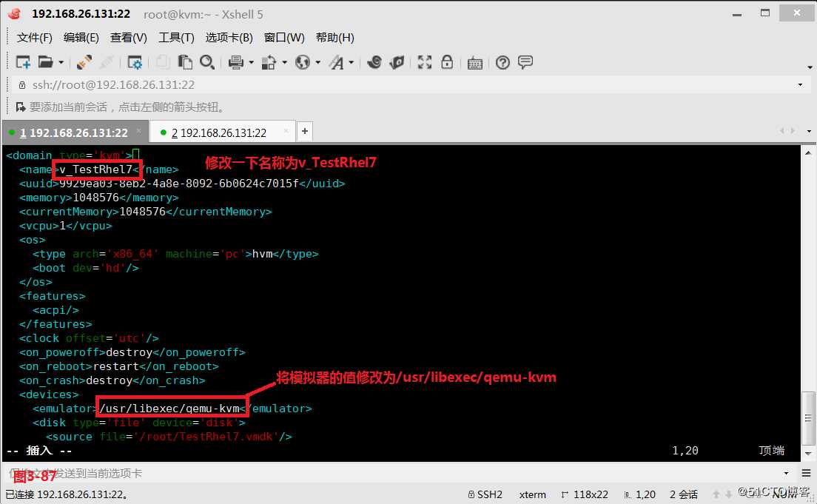Click the Reconnect plug icon

(84, 63)
